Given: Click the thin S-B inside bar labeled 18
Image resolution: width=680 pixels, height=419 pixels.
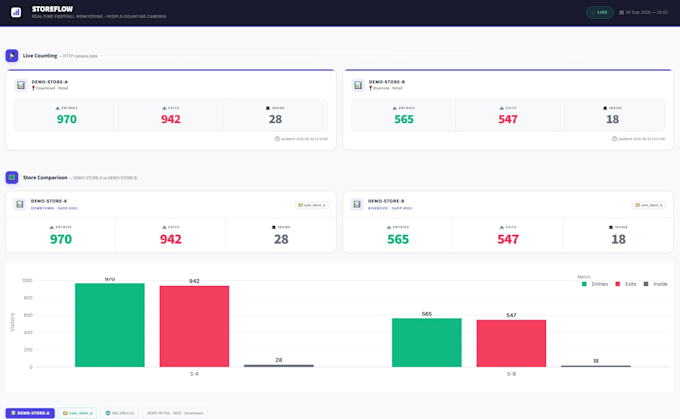Looking at the screenshot, I should click(x=596, y=366).
